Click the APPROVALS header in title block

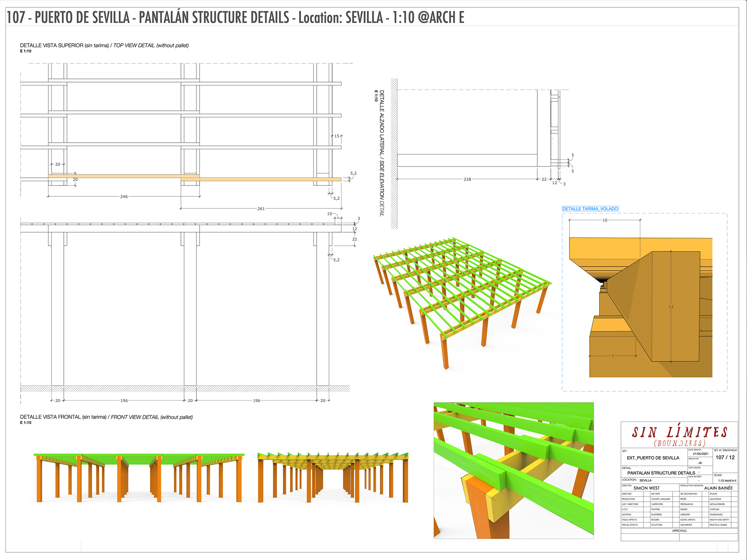(679, 531)
